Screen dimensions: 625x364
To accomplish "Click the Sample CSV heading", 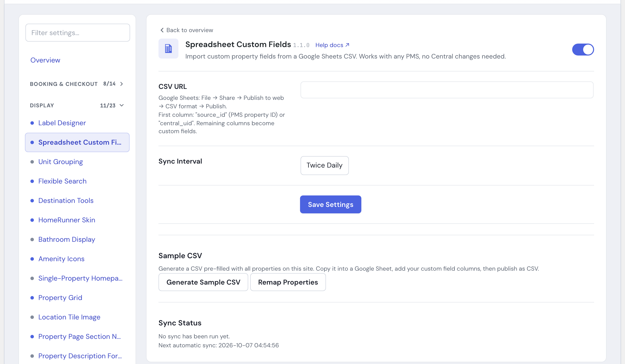I will [x=180, y=256].
